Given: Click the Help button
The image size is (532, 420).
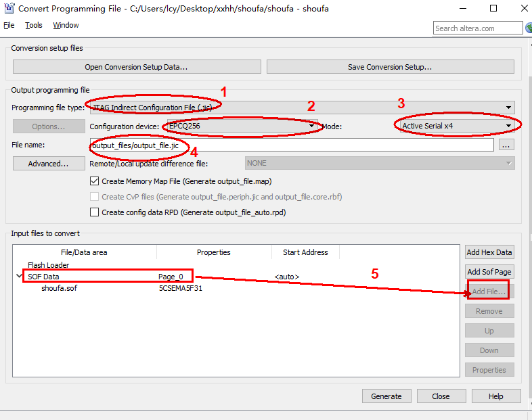Looking at the screenshot, I should tap(496, 396).
